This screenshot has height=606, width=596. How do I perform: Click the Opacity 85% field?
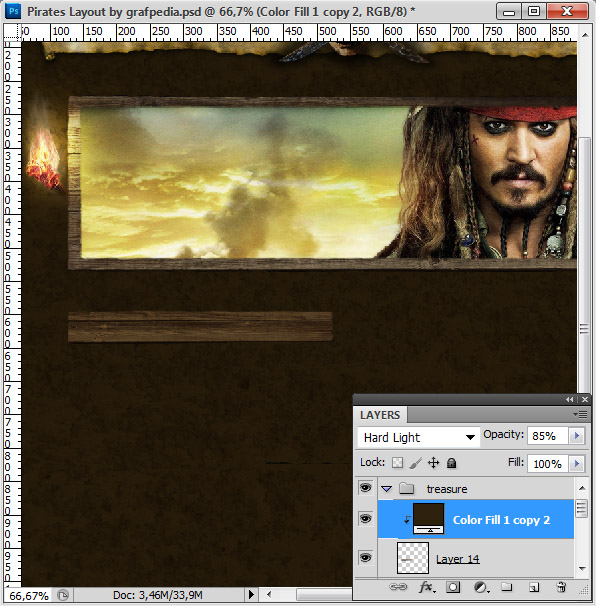pyautogui.click(x=548, y=436)
